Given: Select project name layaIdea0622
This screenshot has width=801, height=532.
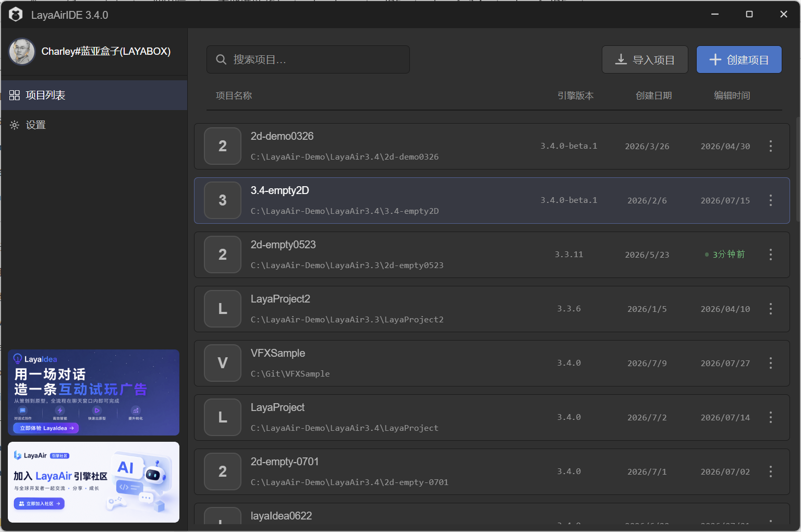Looking at the screenshot, I should click(x=282, y=516).
